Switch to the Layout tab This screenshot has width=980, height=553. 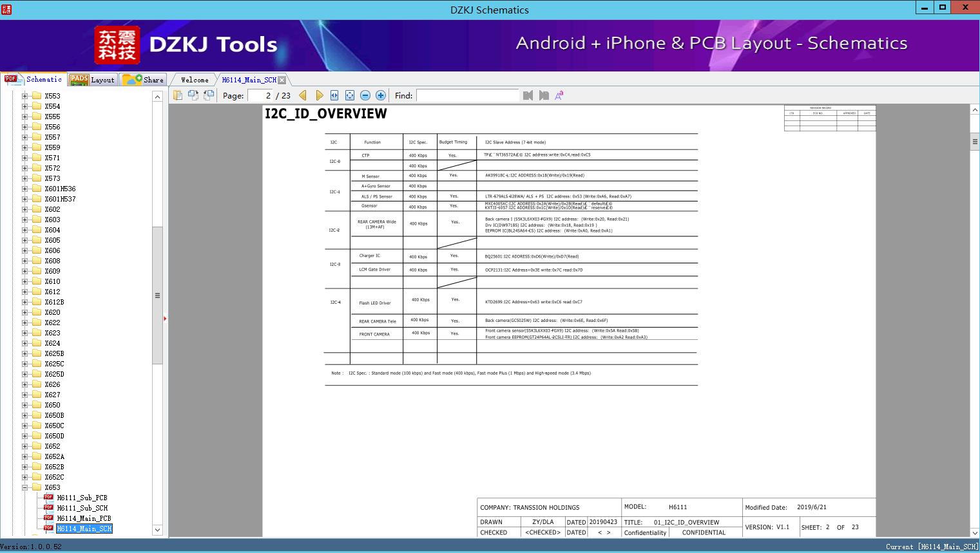[x=92, y=80]
